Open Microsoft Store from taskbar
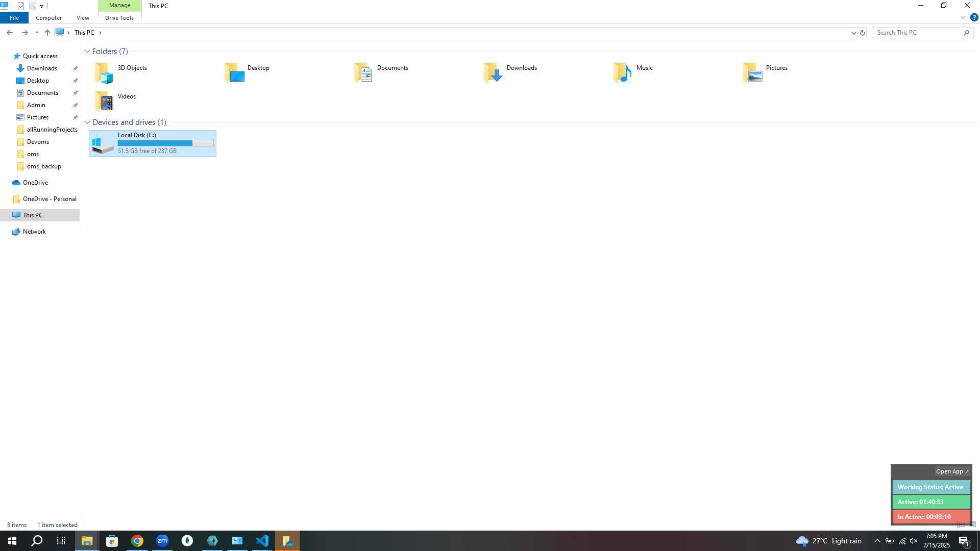This screenshot has height=551, width=980. click(x=112, y=541)
